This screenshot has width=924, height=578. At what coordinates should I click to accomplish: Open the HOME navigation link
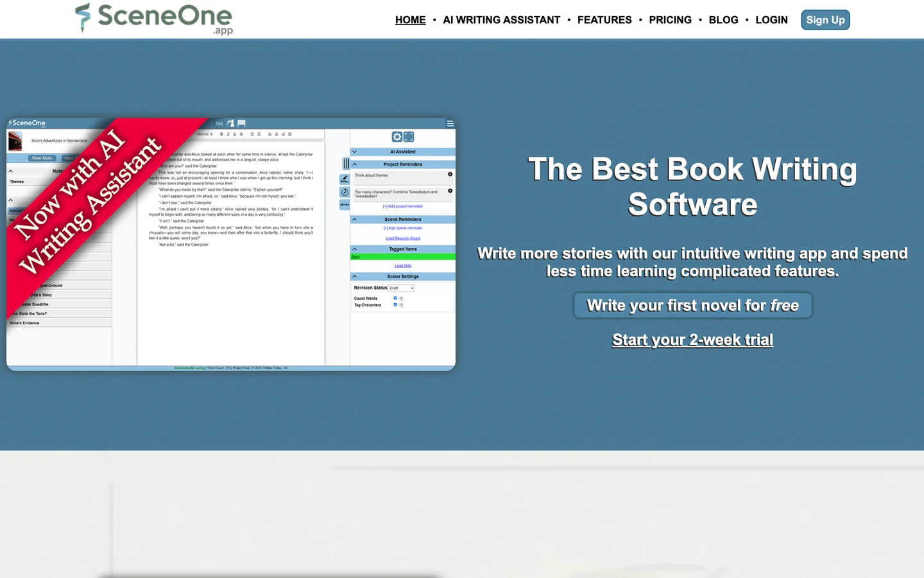point(411,20)
